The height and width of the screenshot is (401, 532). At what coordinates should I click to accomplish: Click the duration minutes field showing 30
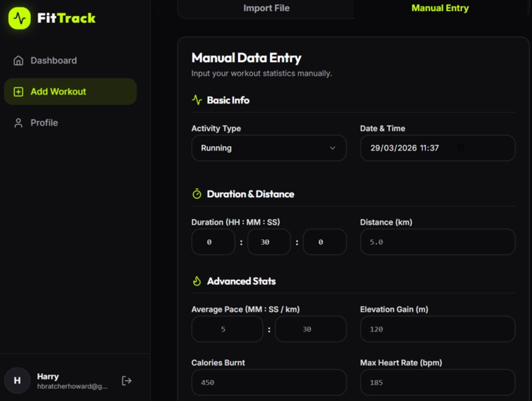[x=269, y=242]
